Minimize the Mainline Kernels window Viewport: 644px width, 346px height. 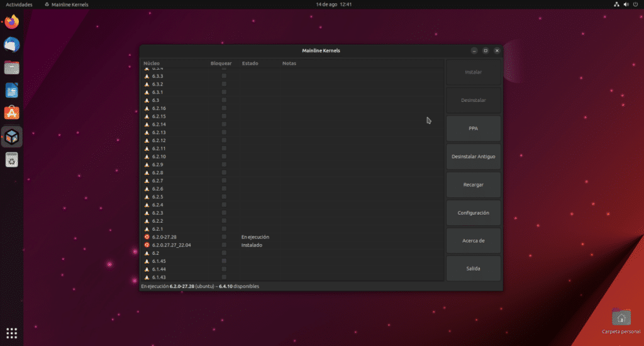coord(474,50)
